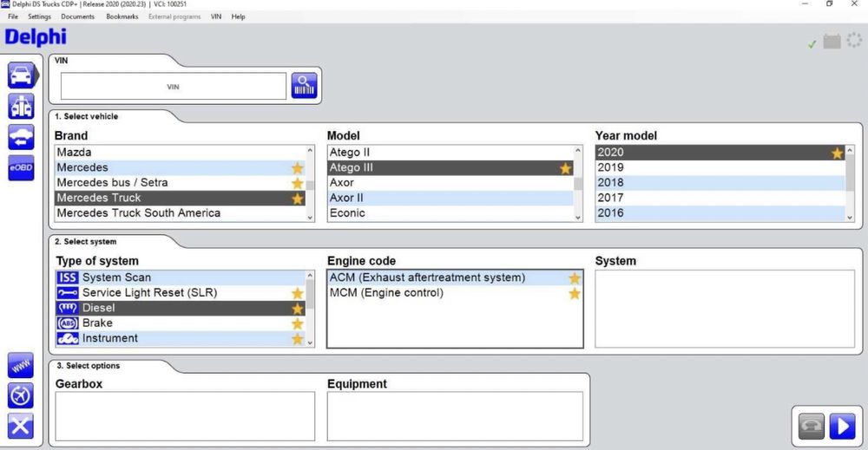Select year model 2017
The image size is (868, 450).
click(x=720, y=198)
